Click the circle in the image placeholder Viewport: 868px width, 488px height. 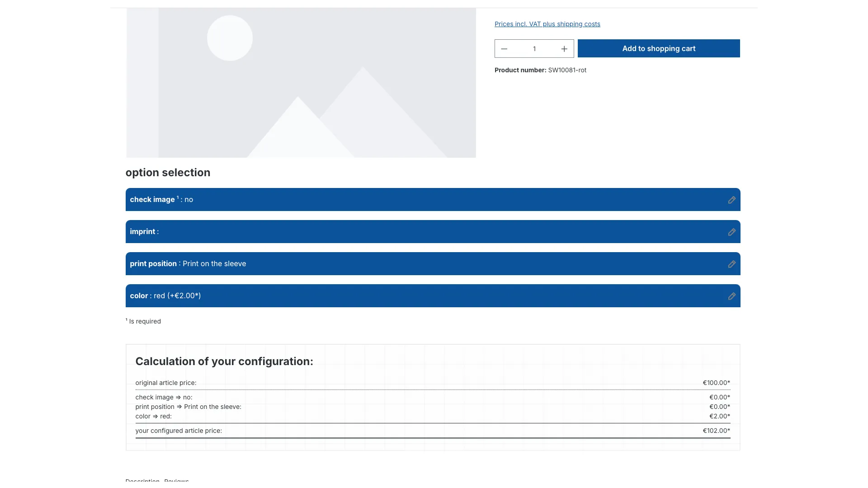(x=230, y=38)
